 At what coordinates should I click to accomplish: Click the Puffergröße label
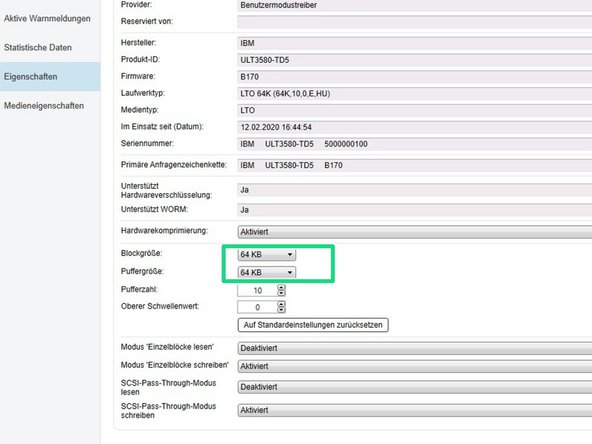[x=142, y=271]
